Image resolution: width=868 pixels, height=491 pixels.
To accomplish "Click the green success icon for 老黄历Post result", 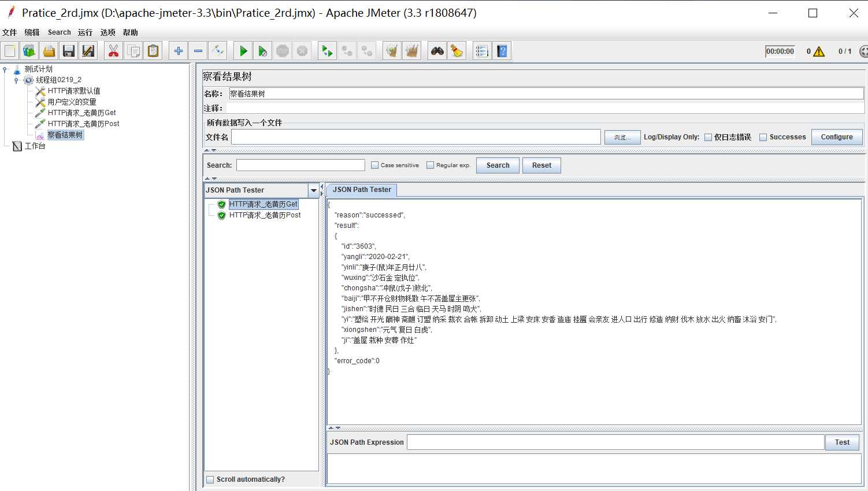I will [x=221, y=215].
